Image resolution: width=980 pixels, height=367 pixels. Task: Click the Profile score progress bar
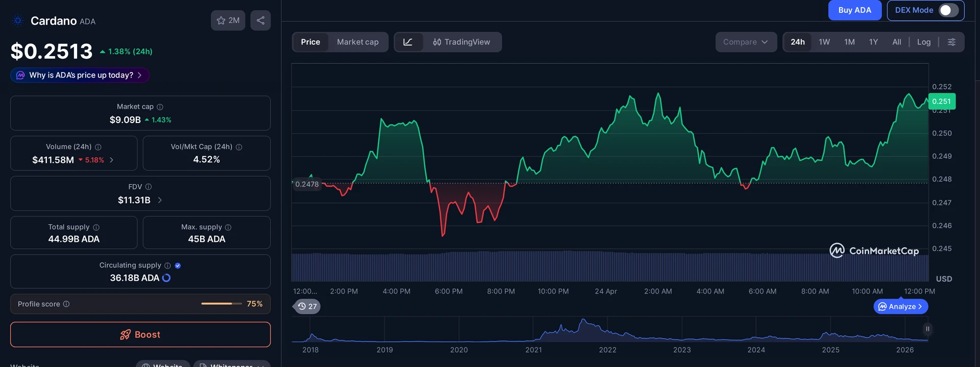pyautogui.click(x=222, y=304)
